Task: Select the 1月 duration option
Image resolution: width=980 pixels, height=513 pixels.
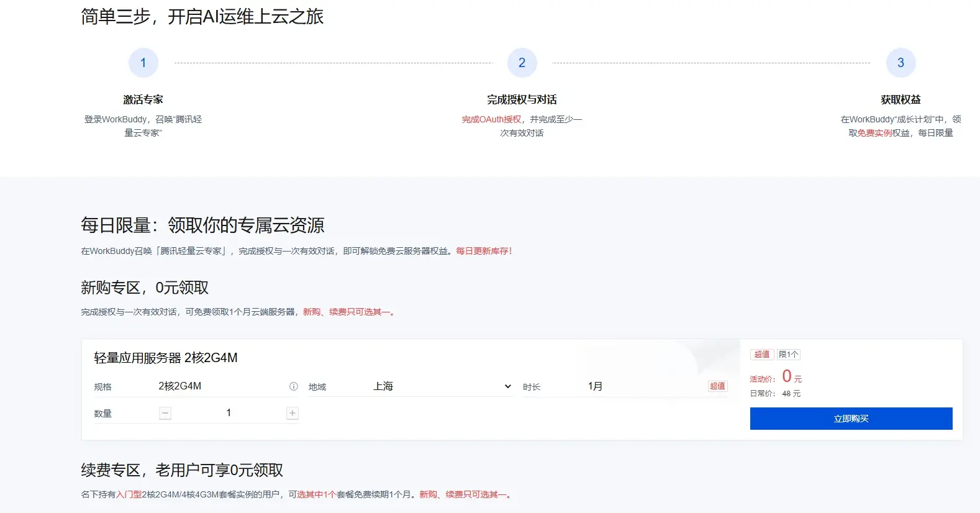Action: coord(595,386)
